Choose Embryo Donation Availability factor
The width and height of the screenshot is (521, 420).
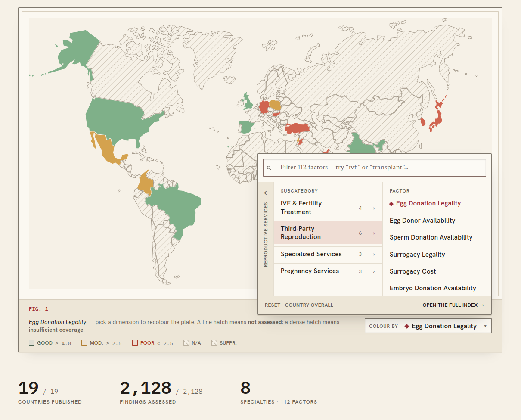tap(437, 288)
